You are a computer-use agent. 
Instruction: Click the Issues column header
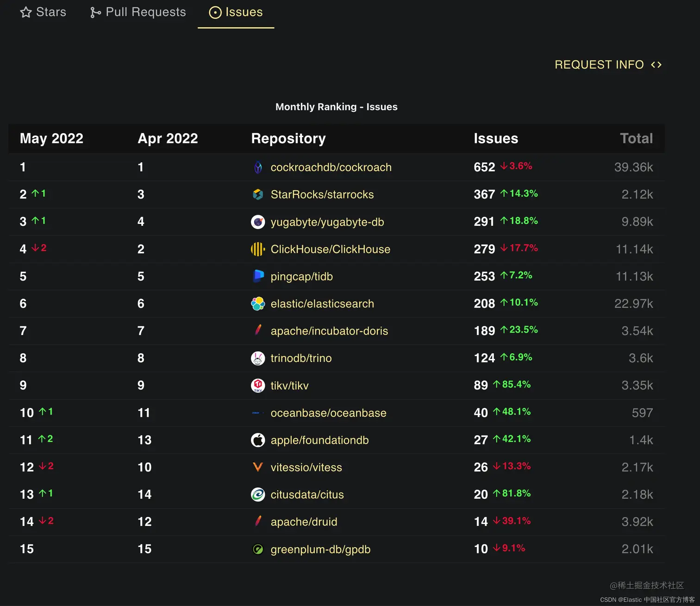(x=496, y=138)
